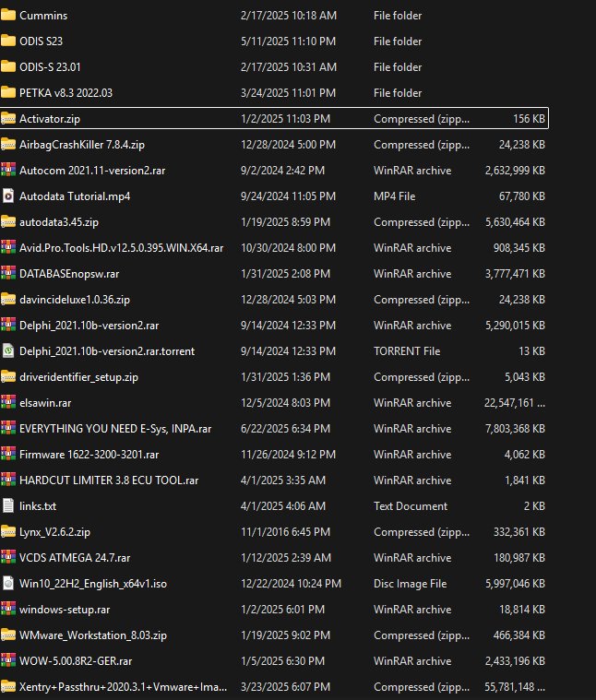Select the file name VCDS ATMEGA 24.7.rar

click(x=75, y=558)
